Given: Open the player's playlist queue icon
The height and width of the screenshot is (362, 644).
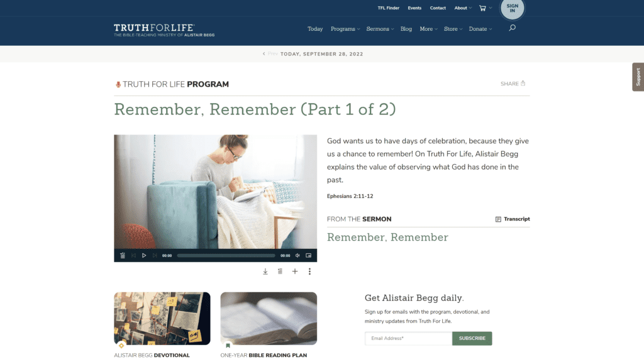Looking at the screenshot, I should coord(123,255).
